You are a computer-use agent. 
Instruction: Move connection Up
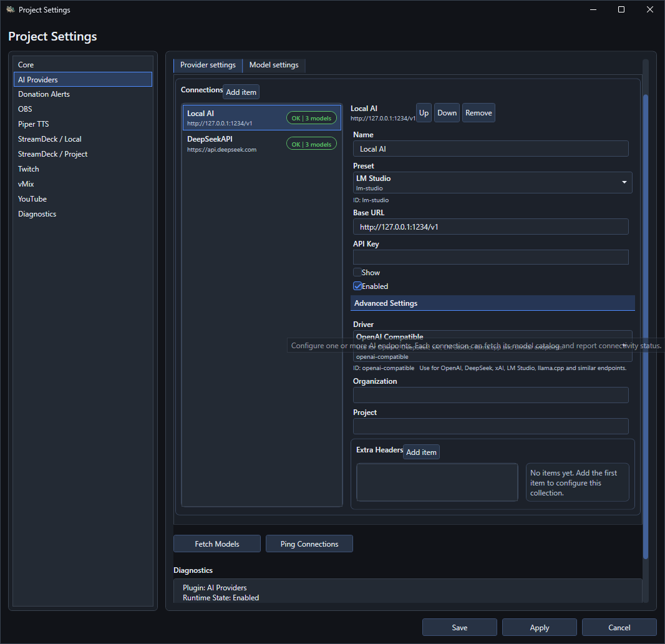click(424, 113)
